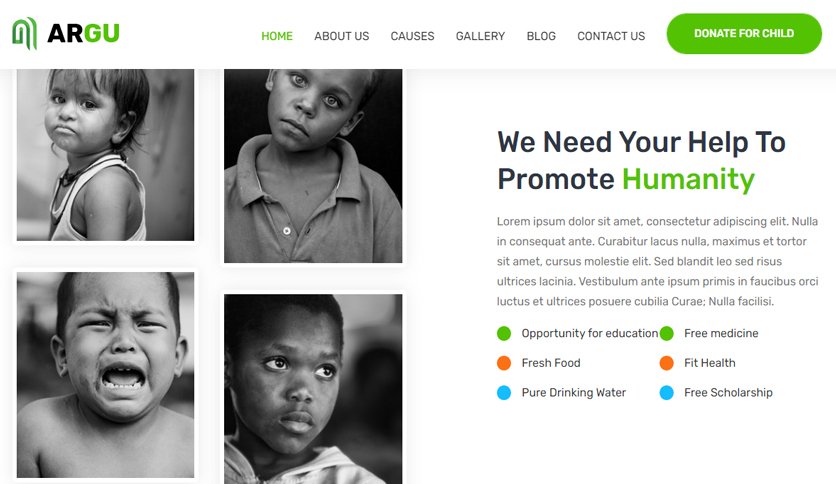Click the orange dot beside Fit Health
Viewport: 836px width, 484px height.
[666, 363]
